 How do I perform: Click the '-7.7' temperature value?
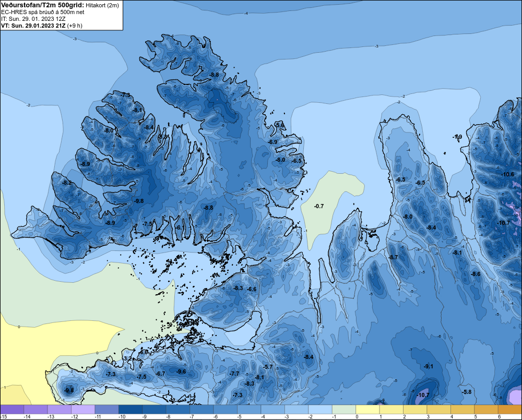234,374
